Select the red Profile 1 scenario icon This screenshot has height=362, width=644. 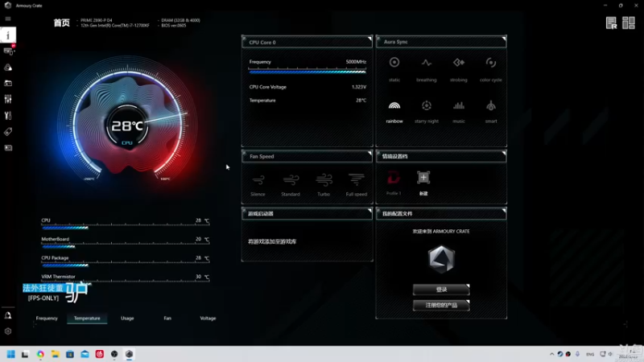tap(394, 178)
